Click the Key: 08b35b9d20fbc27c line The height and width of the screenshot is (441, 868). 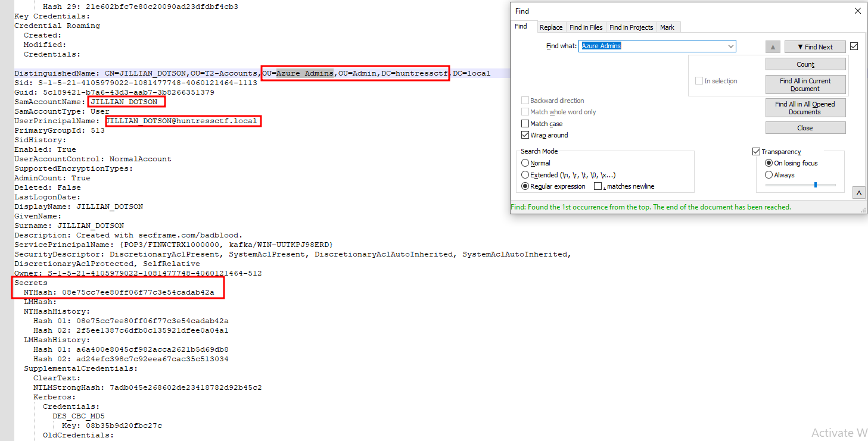click(x=112, y=426)
